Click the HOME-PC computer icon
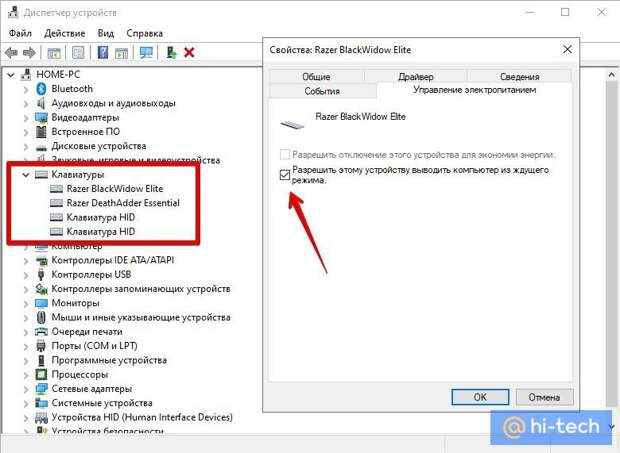Screen dimensions: 620x453 point(26,74)
